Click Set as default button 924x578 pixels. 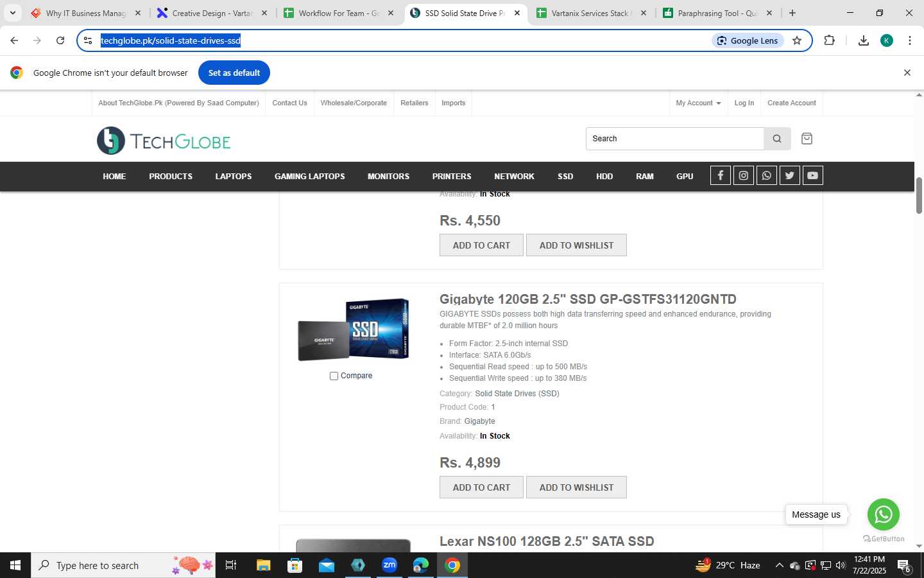point(234,73)
